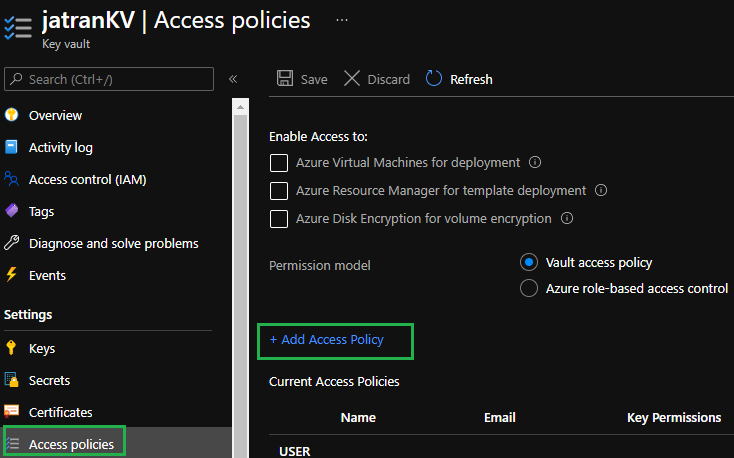Show info for Azure Disk Encryption option
734x458 pixels.
tap(567, 218)
